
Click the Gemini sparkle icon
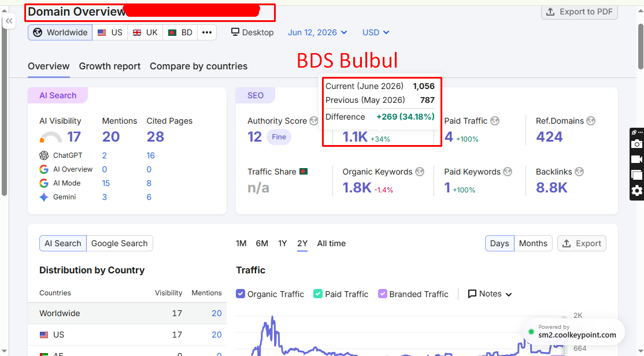(44, 197)
